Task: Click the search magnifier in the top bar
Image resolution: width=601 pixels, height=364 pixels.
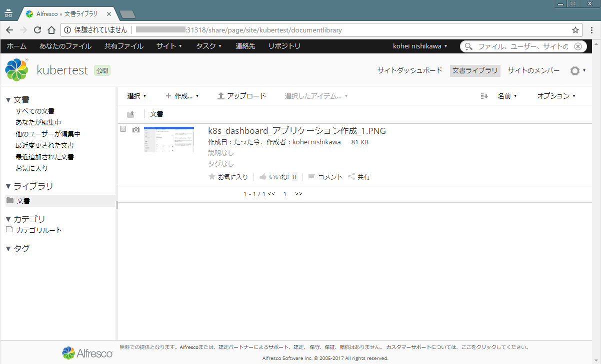Action: coord(467,46)
